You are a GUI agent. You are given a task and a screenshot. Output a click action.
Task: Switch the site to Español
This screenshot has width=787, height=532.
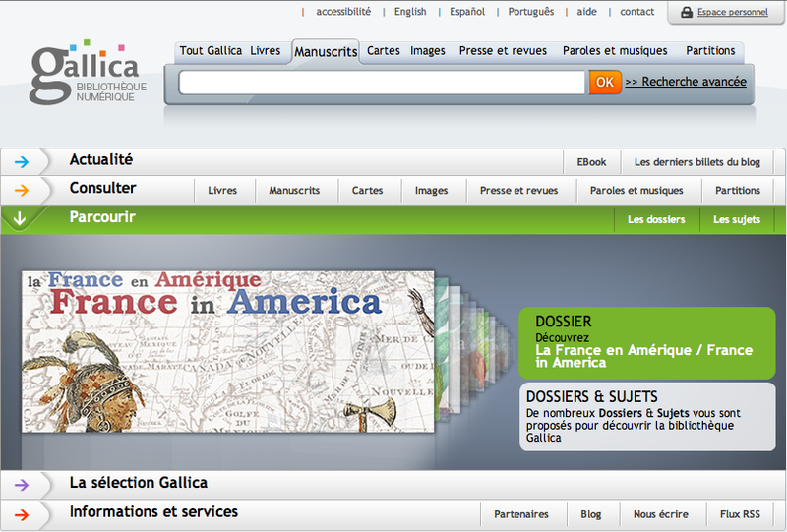[x=467, y=12]
